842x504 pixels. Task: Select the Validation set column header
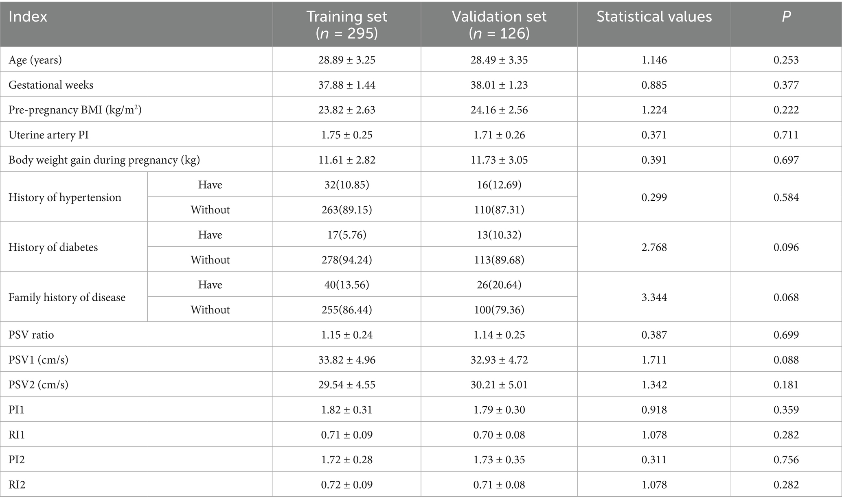(499, 24)
